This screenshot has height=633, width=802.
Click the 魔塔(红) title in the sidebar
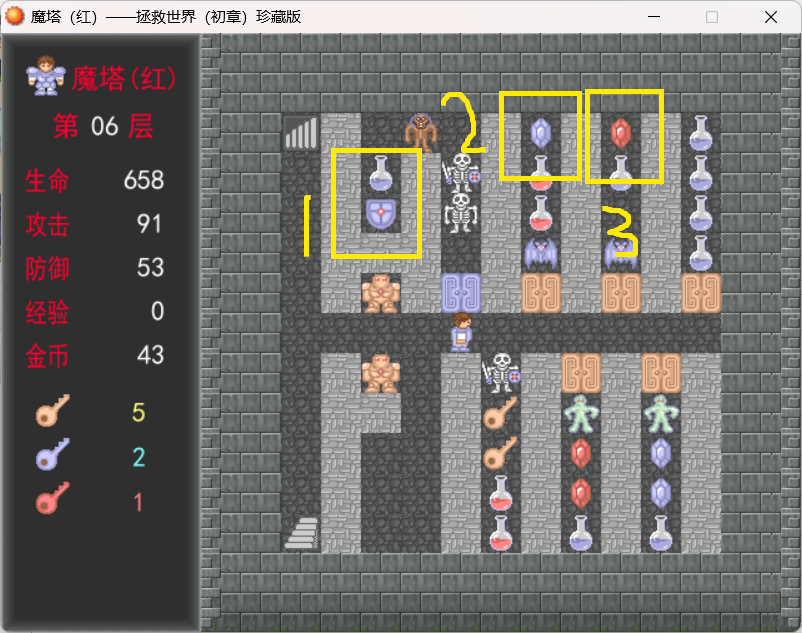tap(124, 79)
